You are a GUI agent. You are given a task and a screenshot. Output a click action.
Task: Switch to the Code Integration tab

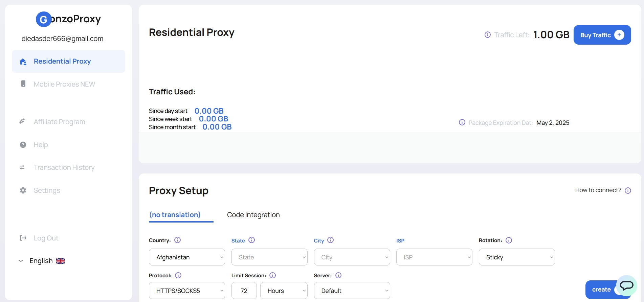253,215
